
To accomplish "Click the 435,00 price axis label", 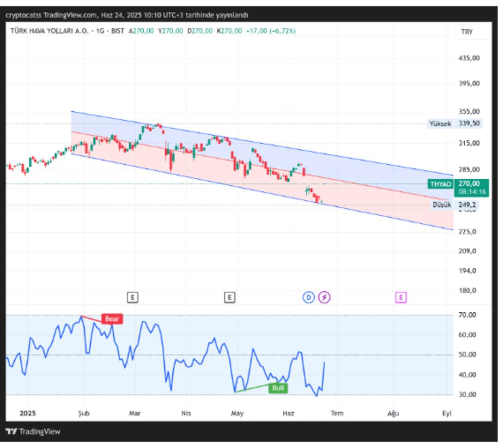I will [x=469, y=58].
